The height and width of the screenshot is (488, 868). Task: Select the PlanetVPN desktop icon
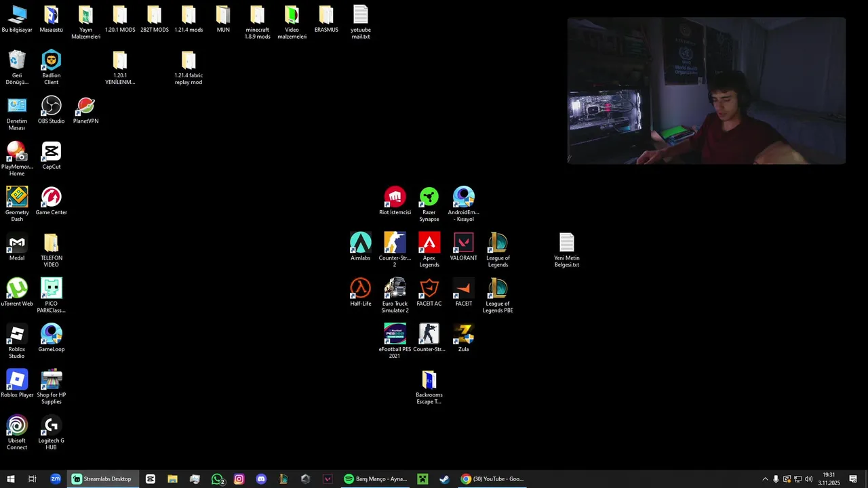tap(85, 110)
